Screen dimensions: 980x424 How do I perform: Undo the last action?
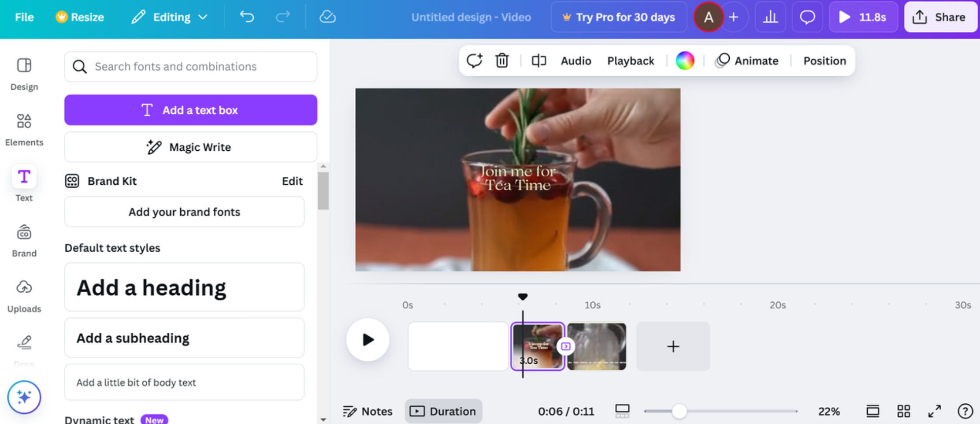coord(247,17)
